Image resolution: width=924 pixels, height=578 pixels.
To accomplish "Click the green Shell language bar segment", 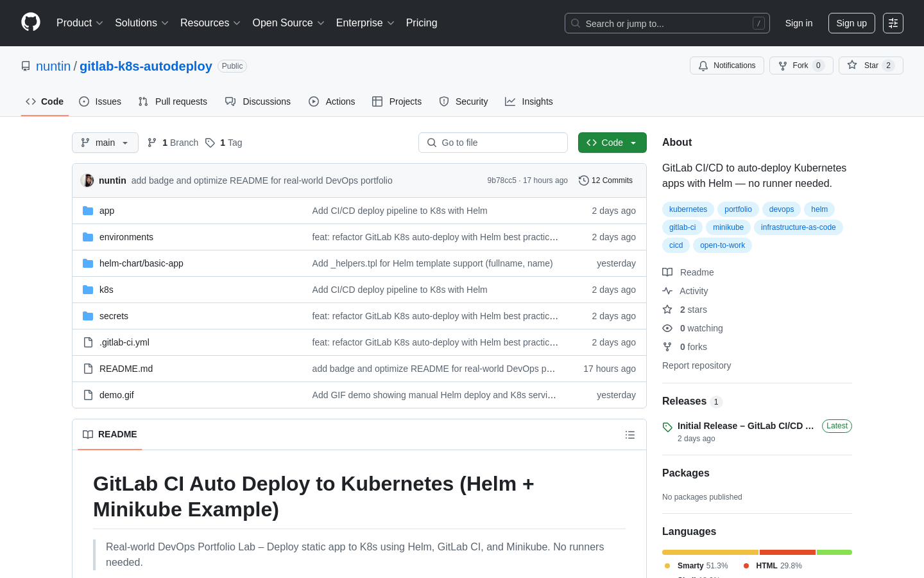I will point(834,552).
